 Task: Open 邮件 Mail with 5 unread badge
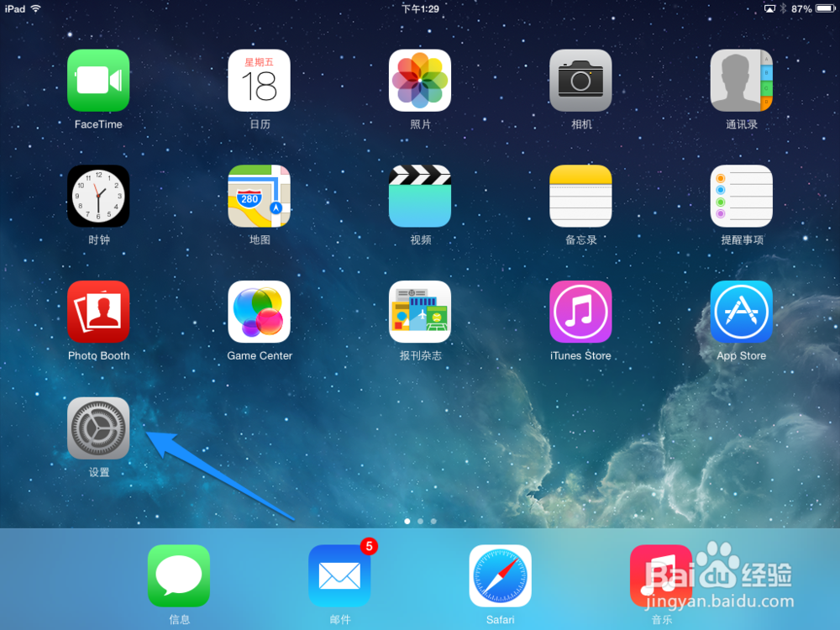click(339, 575)
